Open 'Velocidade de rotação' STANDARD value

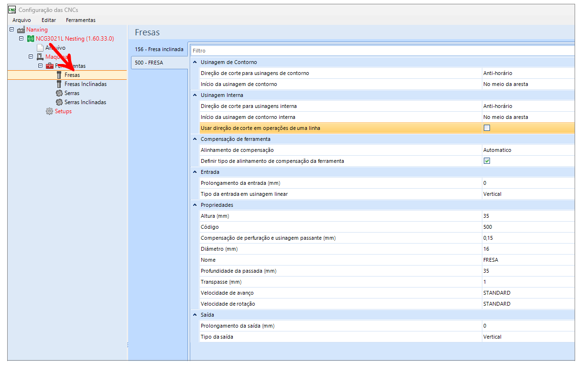coord(528,304)
